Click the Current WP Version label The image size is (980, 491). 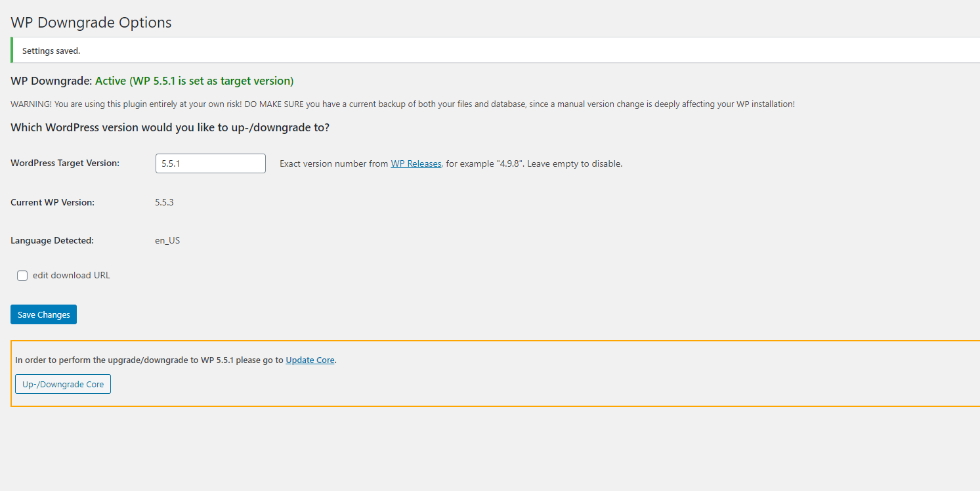pos(53,202)
